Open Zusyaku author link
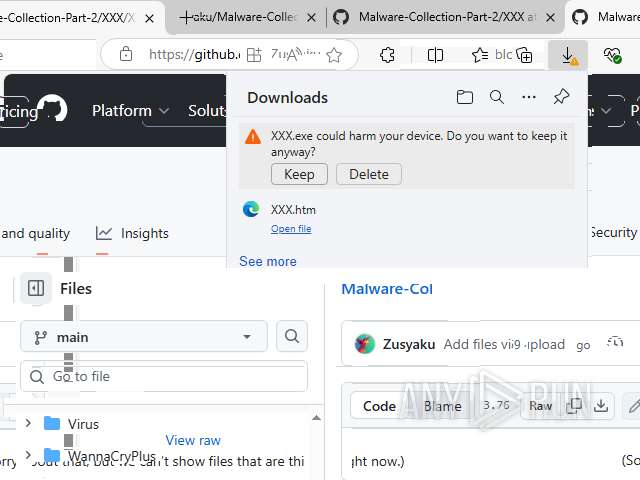Screen dimensions: 640x480 [409, 344]
